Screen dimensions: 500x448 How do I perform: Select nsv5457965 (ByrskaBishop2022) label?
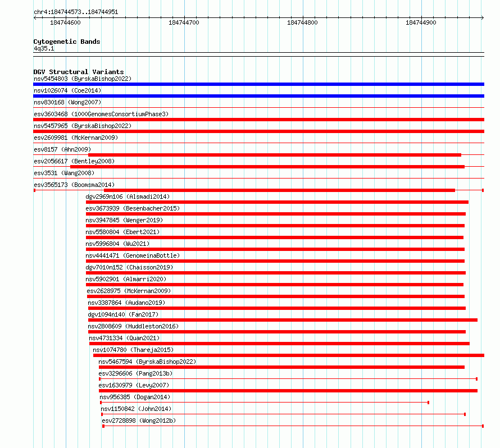click(x=83, y=126)
